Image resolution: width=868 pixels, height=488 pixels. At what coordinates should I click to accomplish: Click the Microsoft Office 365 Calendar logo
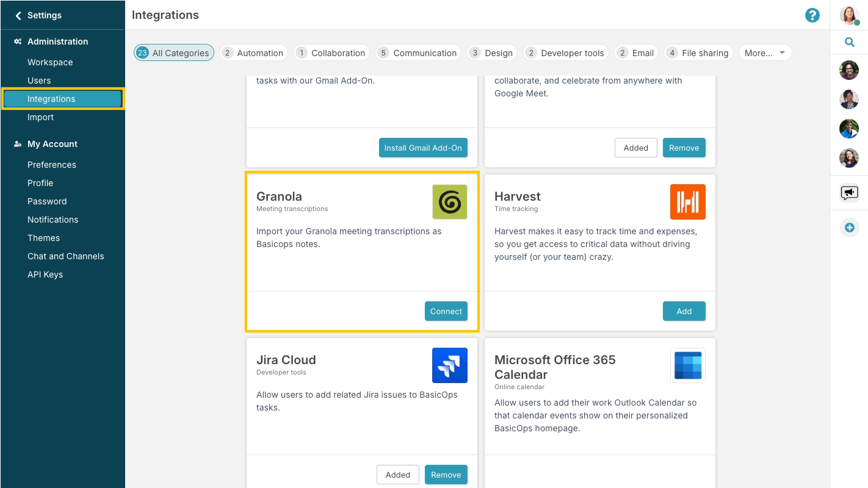coord(688,365)
